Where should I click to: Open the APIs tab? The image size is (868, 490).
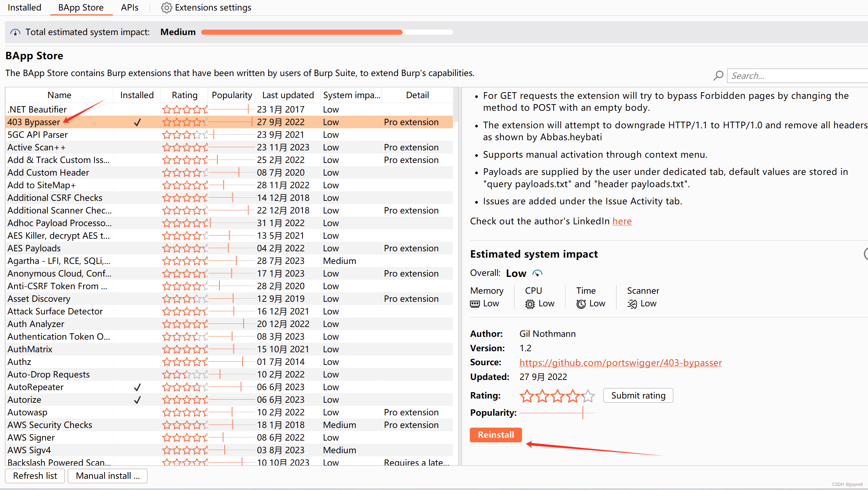click(x=129, y=8)
